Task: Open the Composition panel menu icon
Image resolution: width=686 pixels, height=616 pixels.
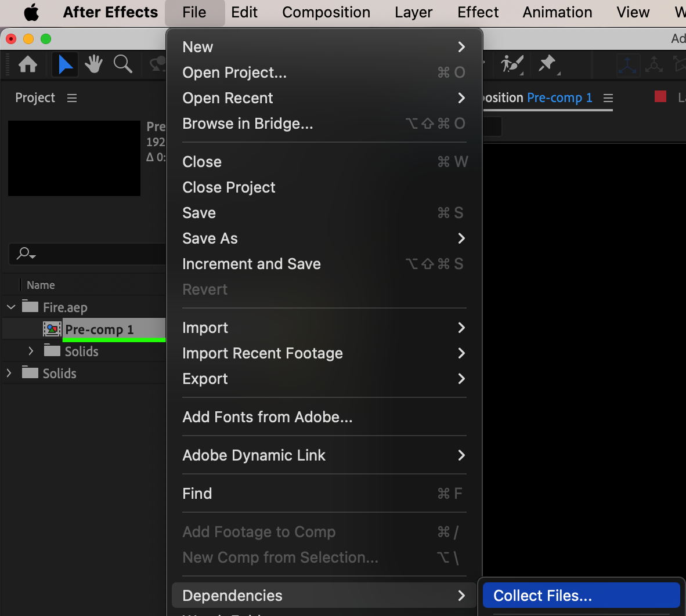Action: (608, 98)
